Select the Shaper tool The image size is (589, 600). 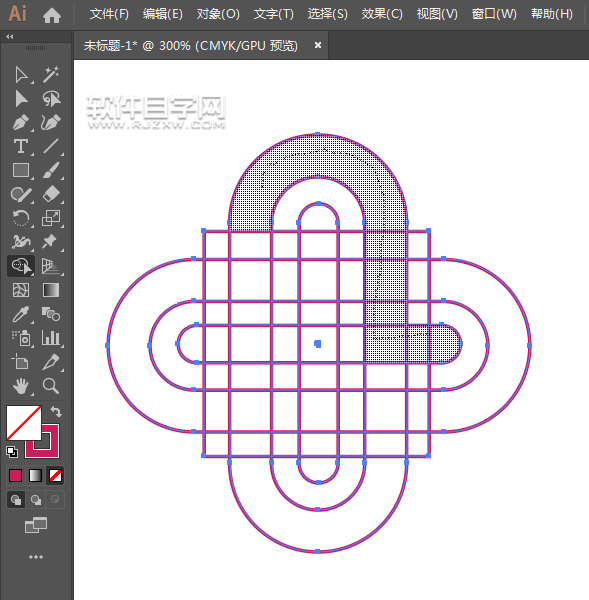[21, 194]
